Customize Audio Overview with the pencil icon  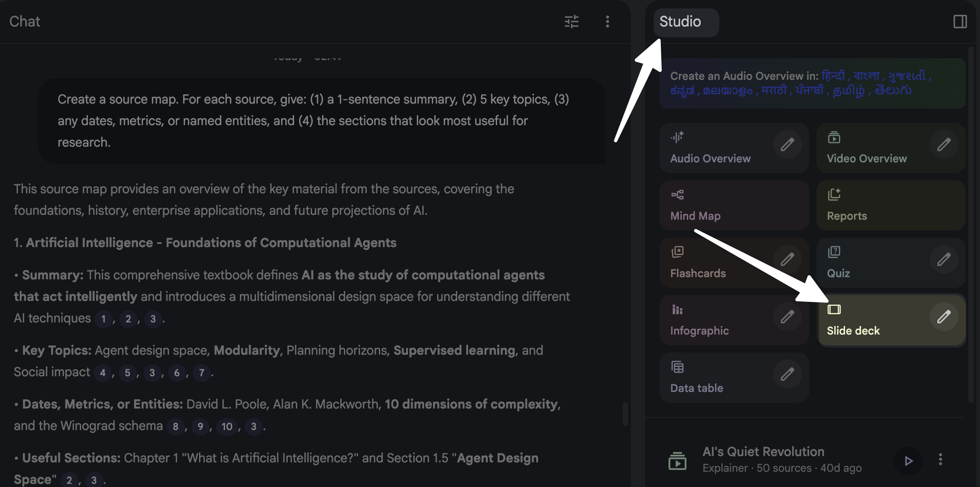click(x=787, y=145)
